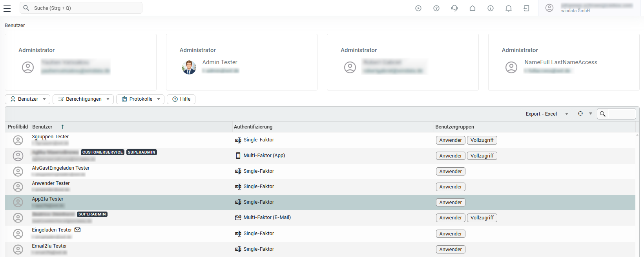The width and height of the screenshot is (644, 257).
Task: Open the hamburger navigation menu
Action: point(7,8)
